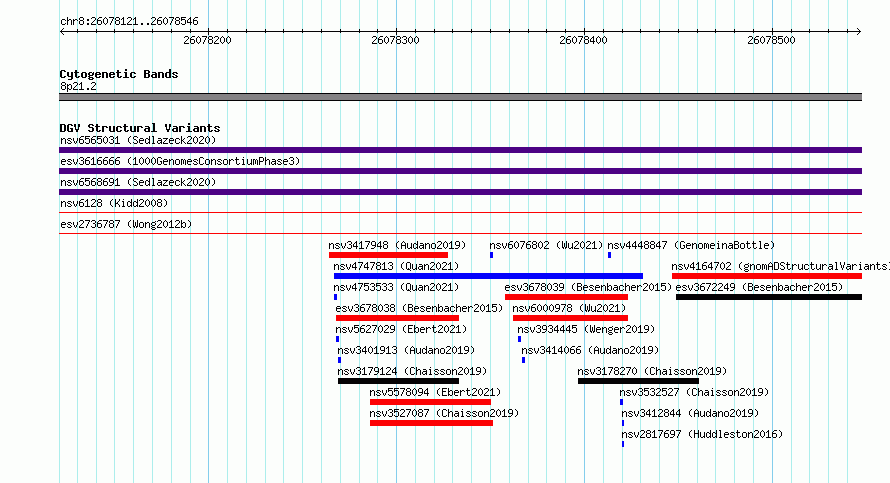Click nsv4448847 (GenomeinaBottle) label
Image resolution: width=890 pixels, height=483 pixels.
pyautogui.click(x=691, y=245)
